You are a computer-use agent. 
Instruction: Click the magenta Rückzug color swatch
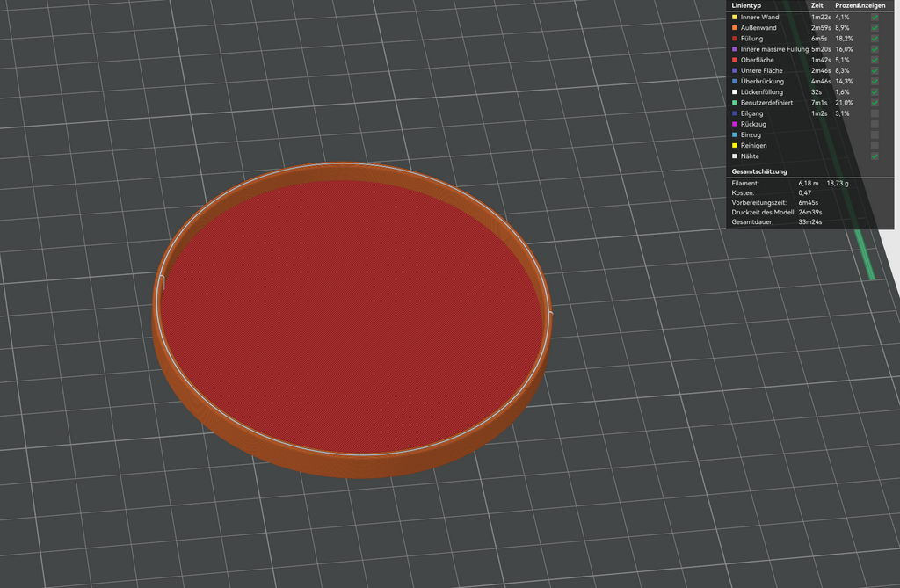tap(734, 124)
